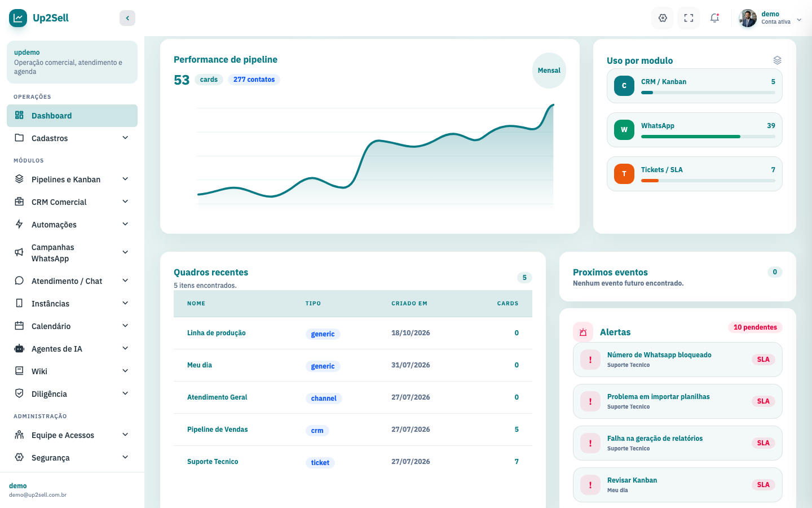Open the Número de Whatsapp bloqueado alert

(678, 360)
